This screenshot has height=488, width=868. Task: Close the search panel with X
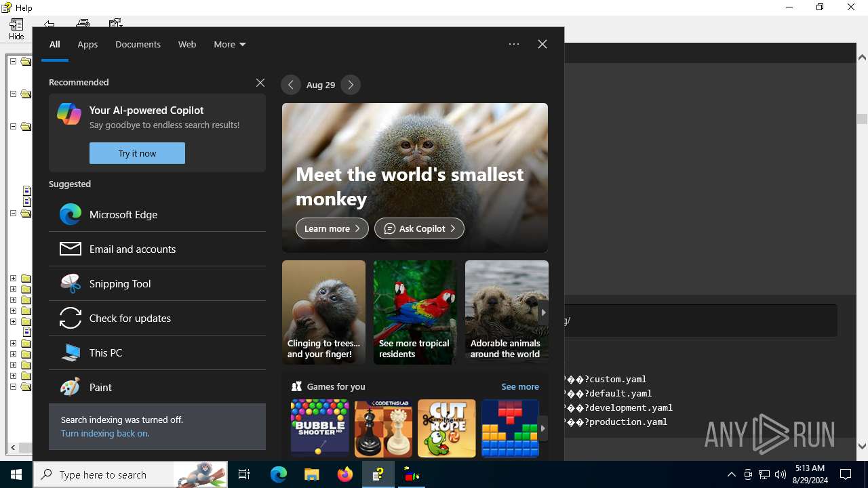542,44
